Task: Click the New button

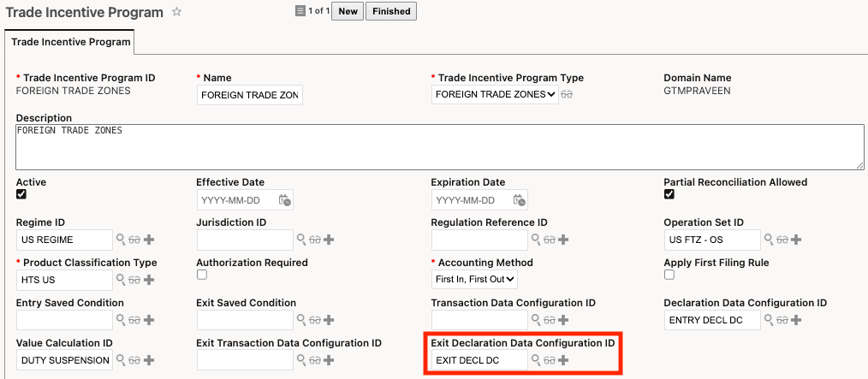Action: tap(348, 11)
